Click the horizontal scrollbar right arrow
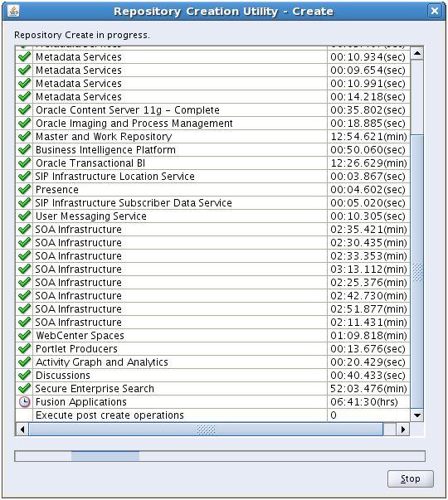This screenshot has height=500, width=448. pyautogui.click(x=403, y=430)
